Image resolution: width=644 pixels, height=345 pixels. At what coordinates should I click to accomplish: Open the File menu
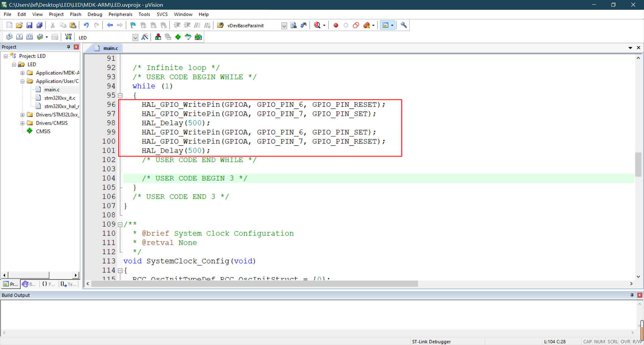(x=7, y=14)
